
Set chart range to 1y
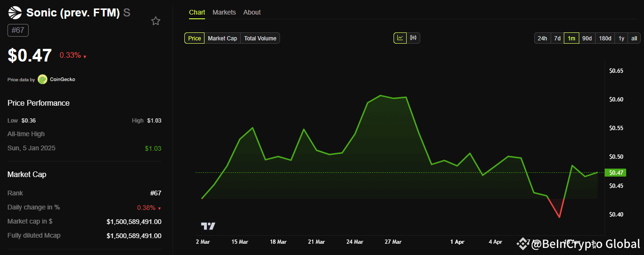coord(621,38)
